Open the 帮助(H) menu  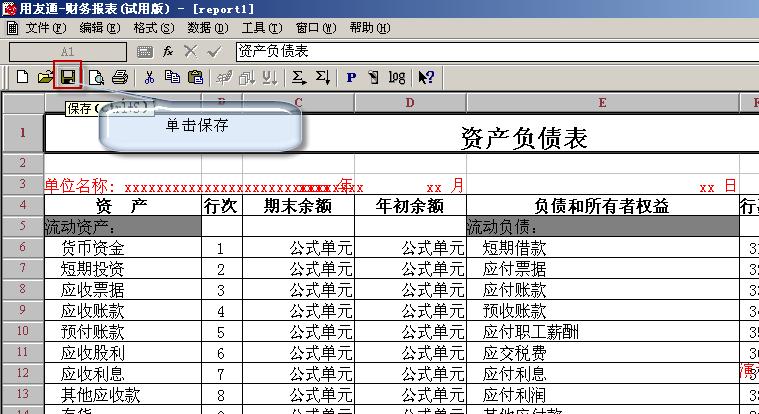click(x=370, y=28)
